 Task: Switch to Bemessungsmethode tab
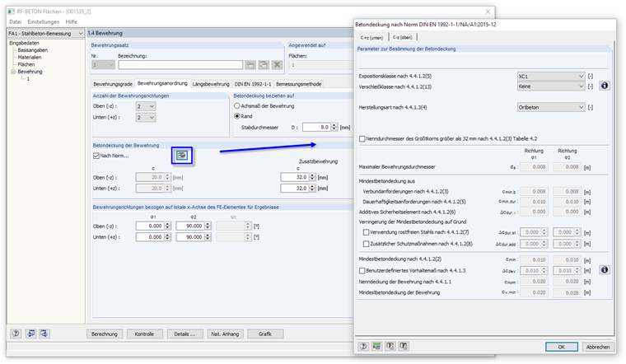point(299,84)
